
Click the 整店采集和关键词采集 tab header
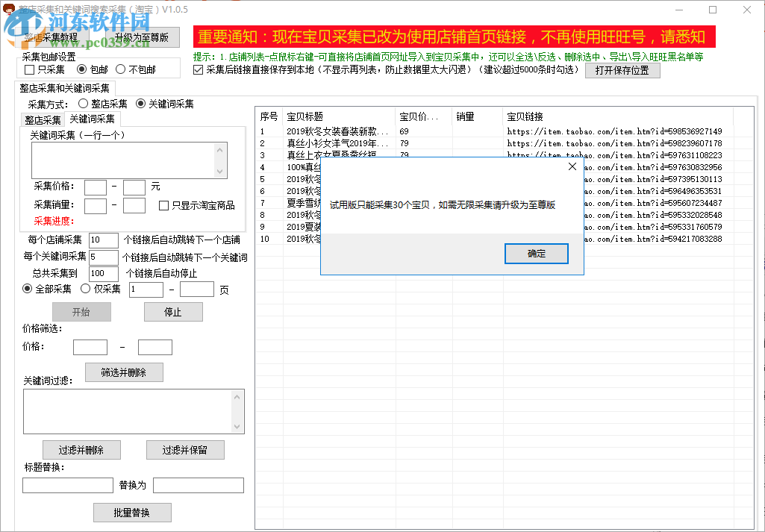pos(62,88)
